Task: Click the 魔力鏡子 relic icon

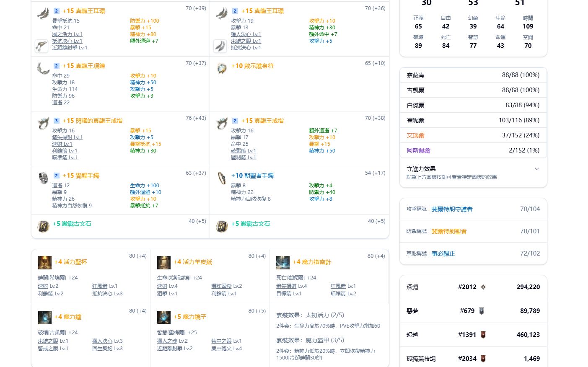Action: coord(164,317)
